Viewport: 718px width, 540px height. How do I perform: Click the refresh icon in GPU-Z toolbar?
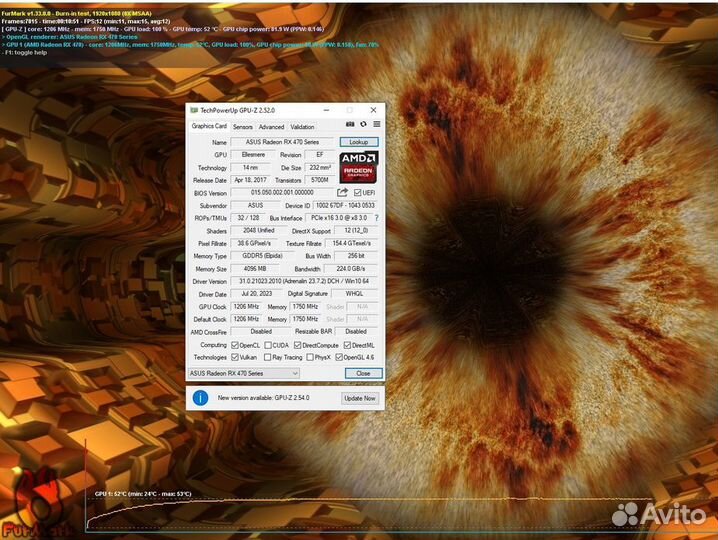click(363, 125)
